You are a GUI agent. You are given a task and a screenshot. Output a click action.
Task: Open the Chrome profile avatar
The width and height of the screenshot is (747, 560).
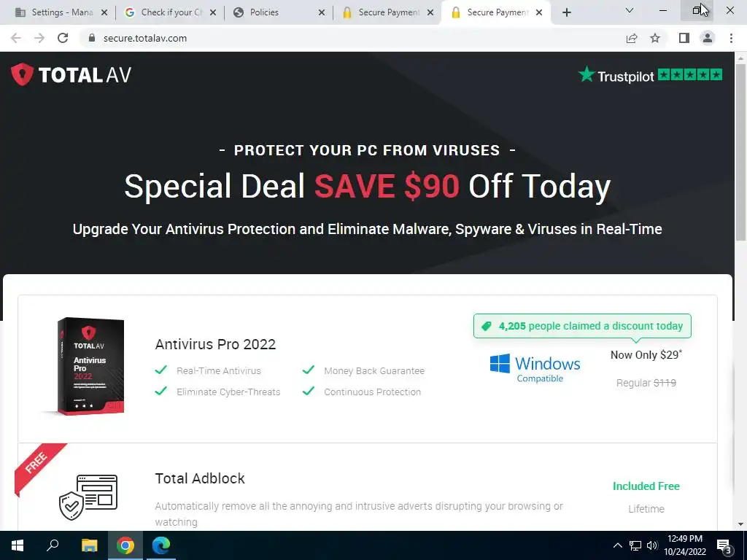tap(708, 38)
